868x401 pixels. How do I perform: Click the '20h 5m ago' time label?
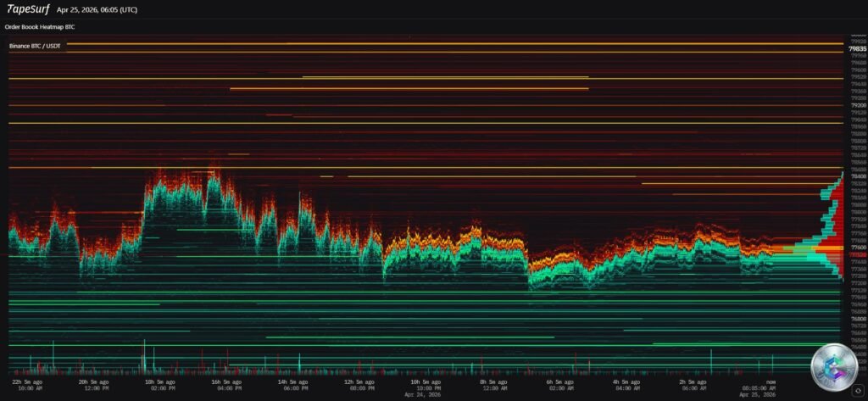point(92,382)
